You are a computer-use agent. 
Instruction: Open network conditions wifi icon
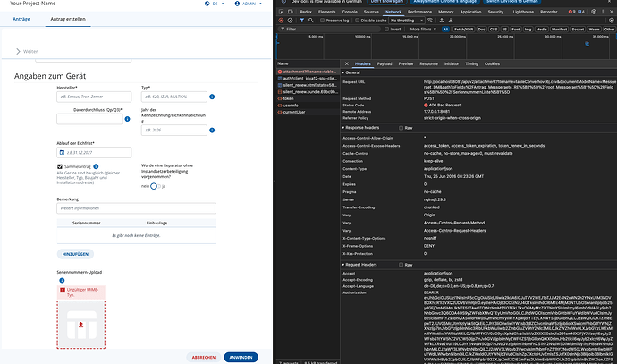430,21
